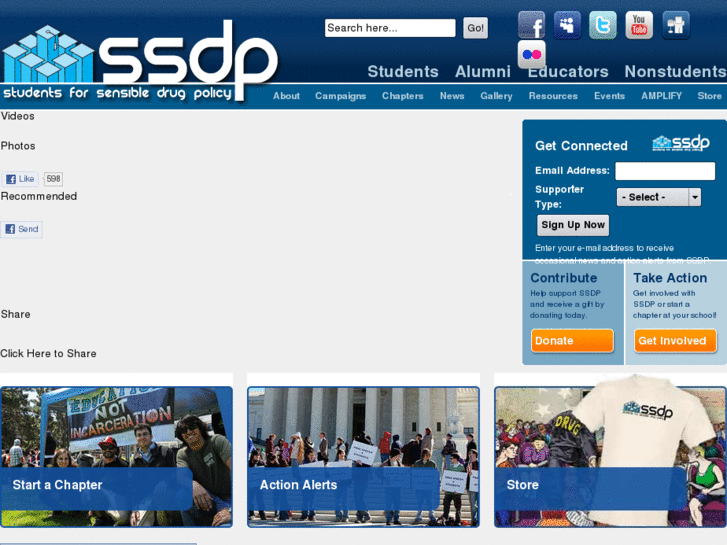
Task: Open the Flickr social icon
Action: coord(531,54)
